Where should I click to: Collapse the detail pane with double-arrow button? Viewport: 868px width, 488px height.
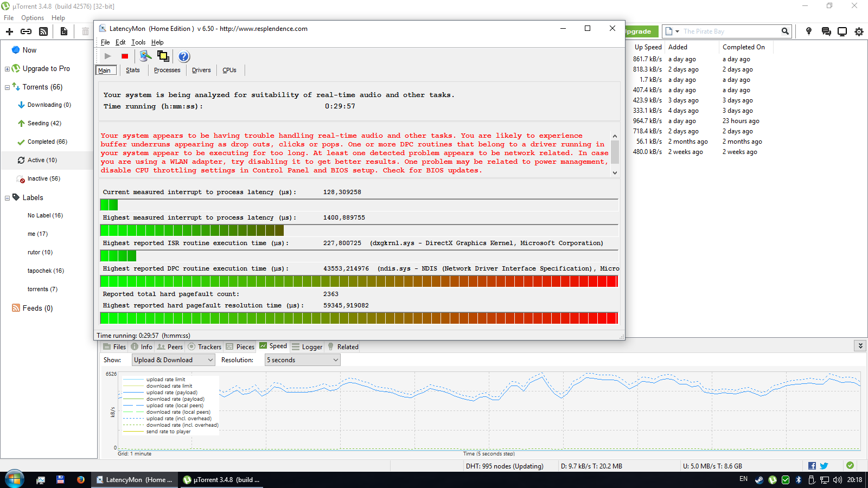point(860,345)
